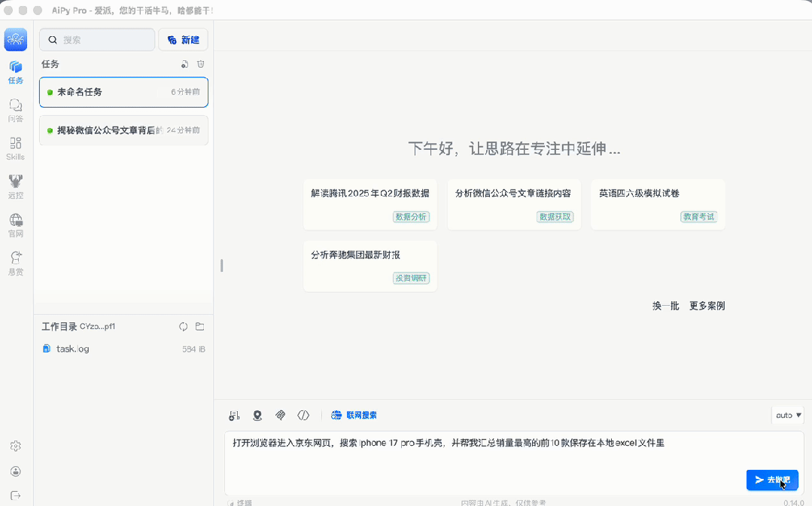
Task: Click the first toolbar icon above the prompt box
Action: [x=234, y=416]
